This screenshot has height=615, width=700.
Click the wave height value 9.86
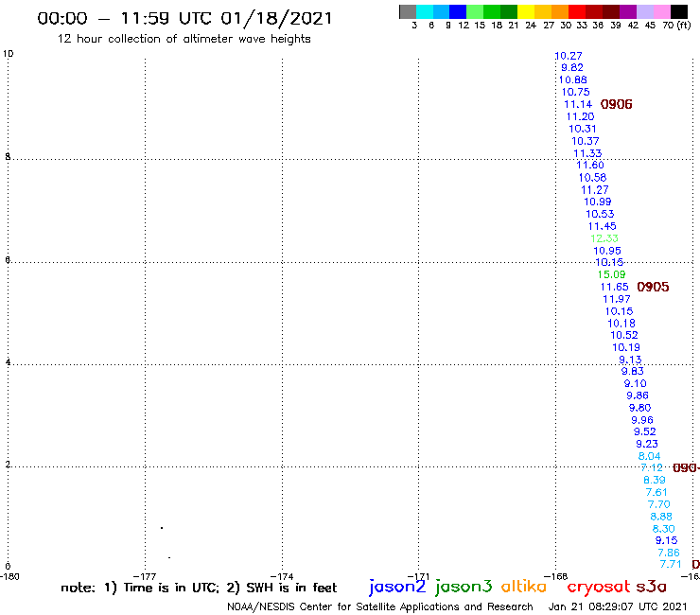(638, 395)
